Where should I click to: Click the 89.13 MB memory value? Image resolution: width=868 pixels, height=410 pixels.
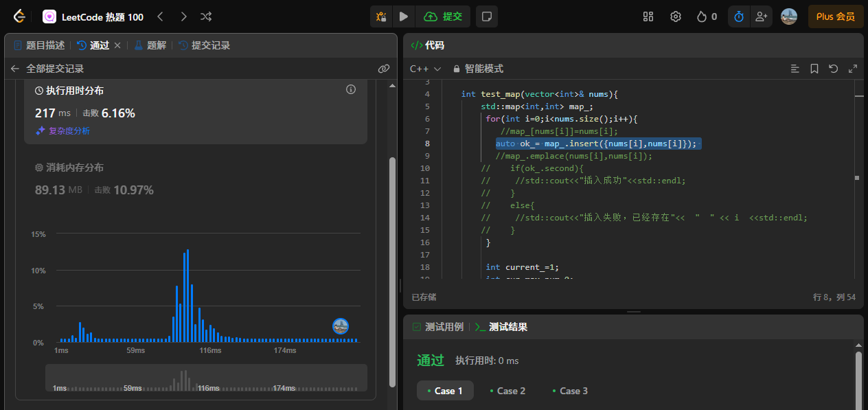coord(58,190)
